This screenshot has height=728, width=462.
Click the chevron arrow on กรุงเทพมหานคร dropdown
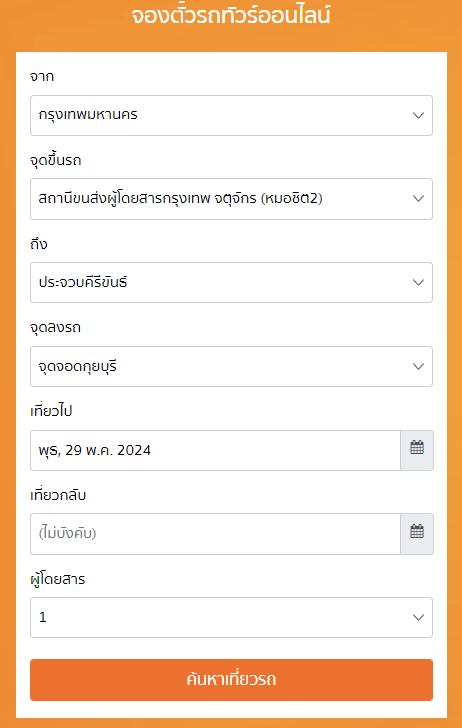click(x=418, y=115)
